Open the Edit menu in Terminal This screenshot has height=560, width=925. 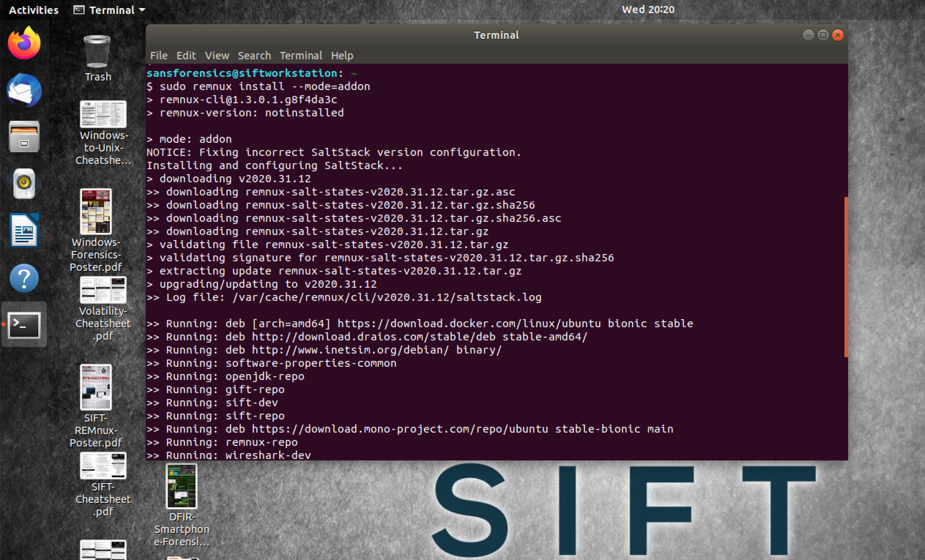tap(186, 56)
